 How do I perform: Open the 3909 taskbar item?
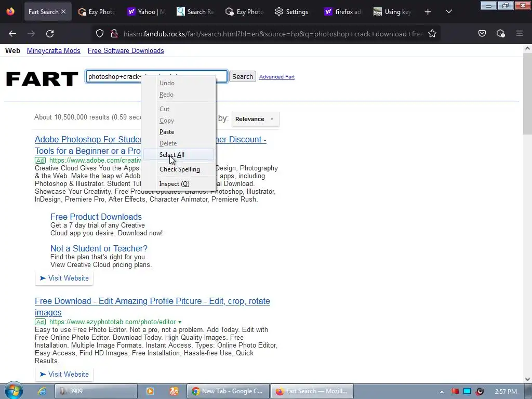tap(96, 391)
